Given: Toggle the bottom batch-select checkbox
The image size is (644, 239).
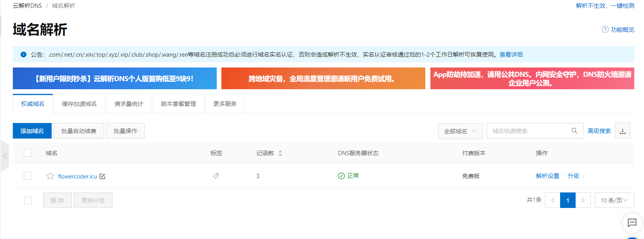Looking at the screenshot, I should (x=28, y=200).
